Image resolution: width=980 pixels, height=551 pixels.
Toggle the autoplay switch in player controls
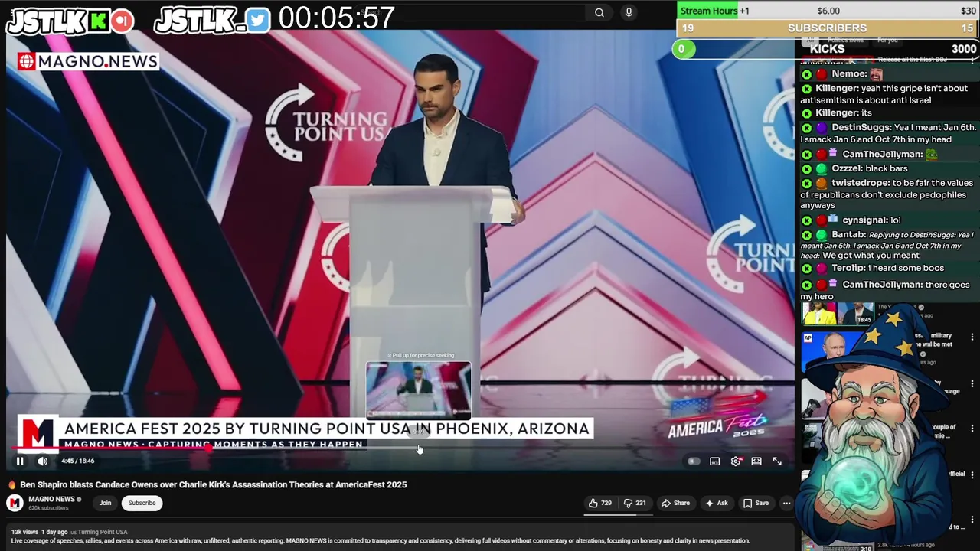pyautogui.click(x=694, y=461)
